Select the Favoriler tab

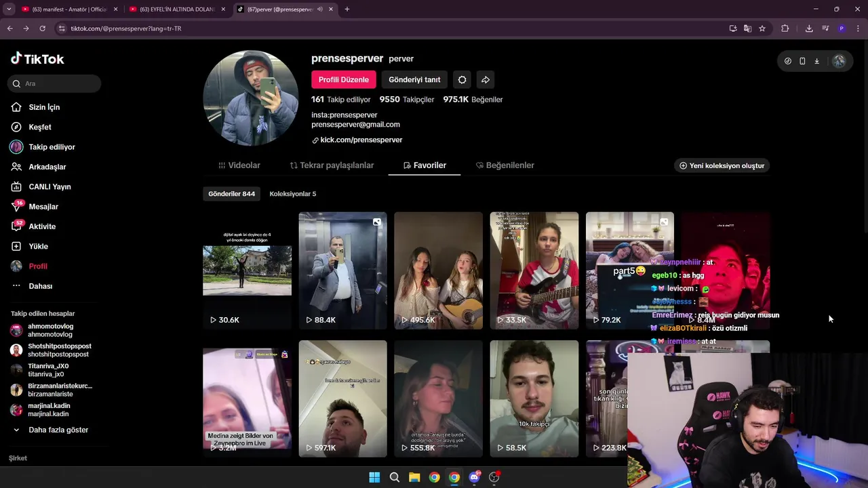tap(425, 165)
